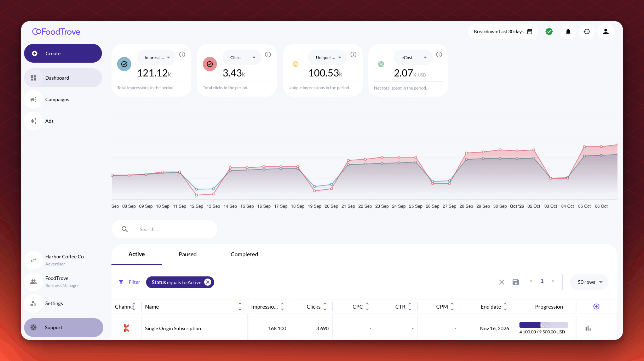Open Ads in the sidebar

click(63, 121)
